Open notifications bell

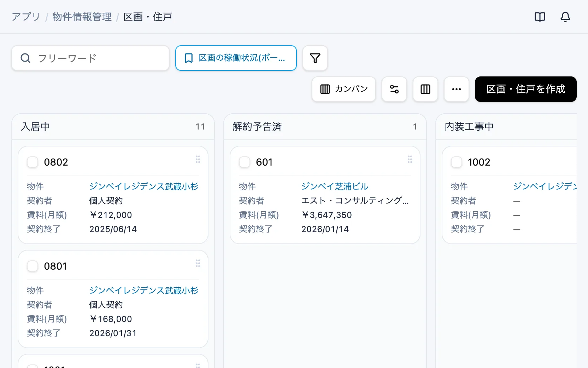pyautogui.click(x=565, y=17)
